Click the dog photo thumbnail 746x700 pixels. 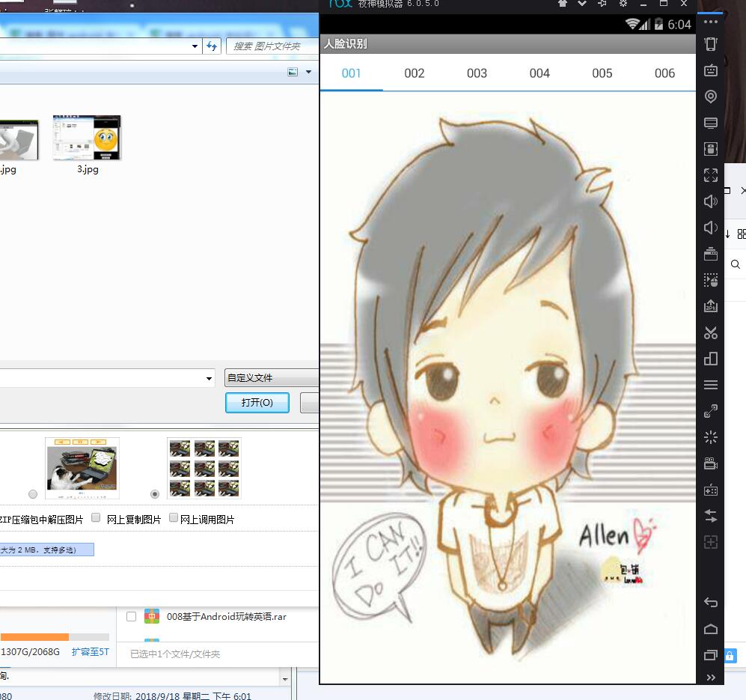(82, 468)
